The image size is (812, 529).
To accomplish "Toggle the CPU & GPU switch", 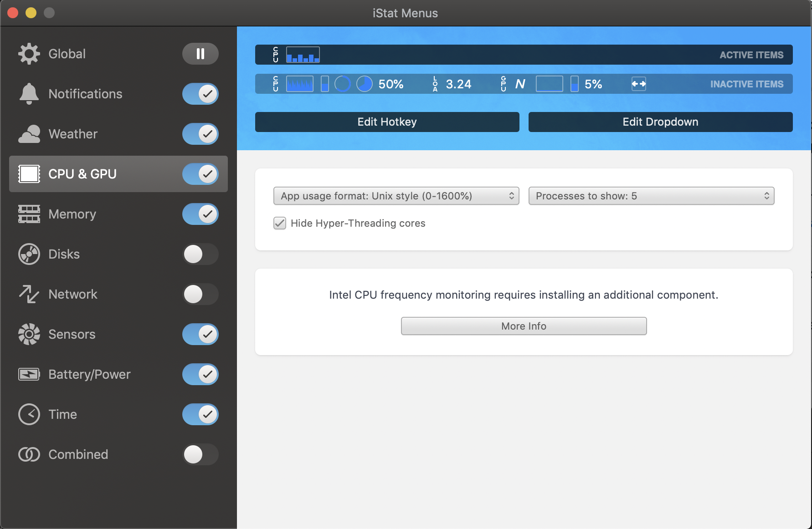I will [200, 174].
